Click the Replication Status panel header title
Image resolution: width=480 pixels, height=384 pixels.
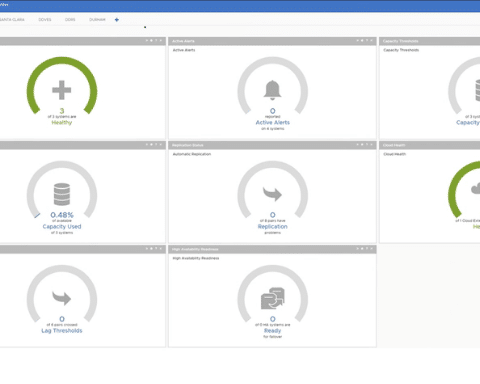coord(187,145)
